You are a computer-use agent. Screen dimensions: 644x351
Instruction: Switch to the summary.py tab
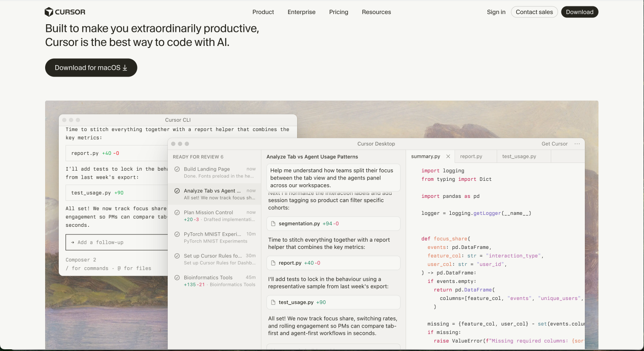[426, 157]
